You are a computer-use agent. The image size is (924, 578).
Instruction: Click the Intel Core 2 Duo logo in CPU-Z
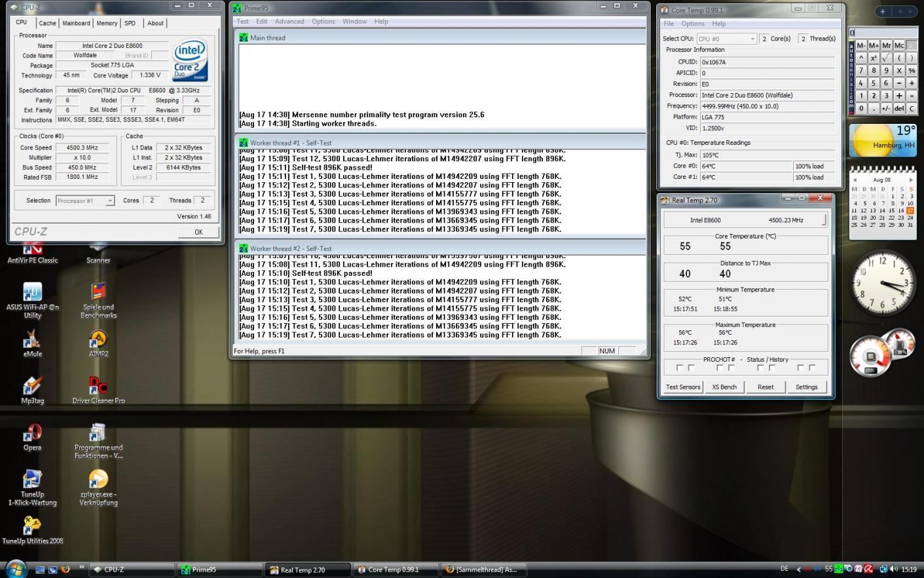click(190, 61)
